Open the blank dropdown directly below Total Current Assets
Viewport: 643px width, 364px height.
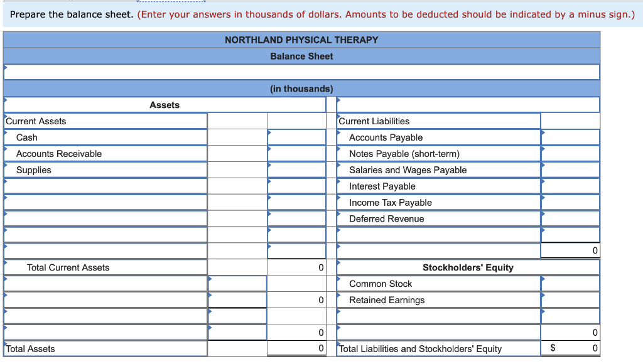(105, 284)
